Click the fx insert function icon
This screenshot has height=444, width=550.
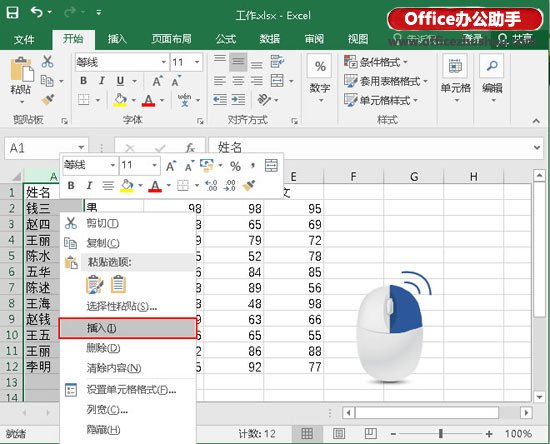pyautogui.click(x=190, y=148)
